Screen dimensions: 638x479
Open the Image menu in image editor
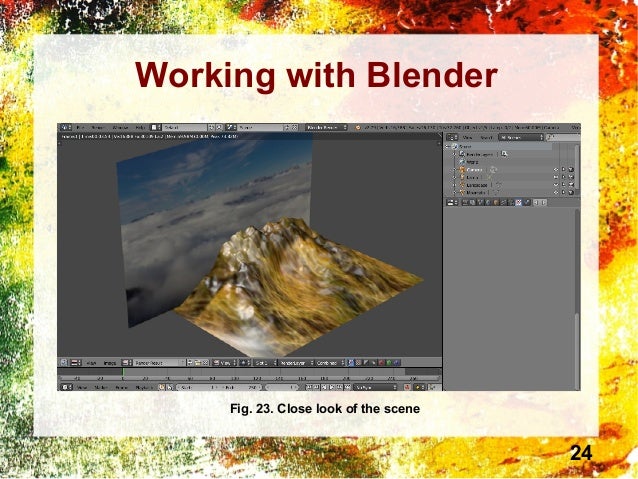[110, 363]
